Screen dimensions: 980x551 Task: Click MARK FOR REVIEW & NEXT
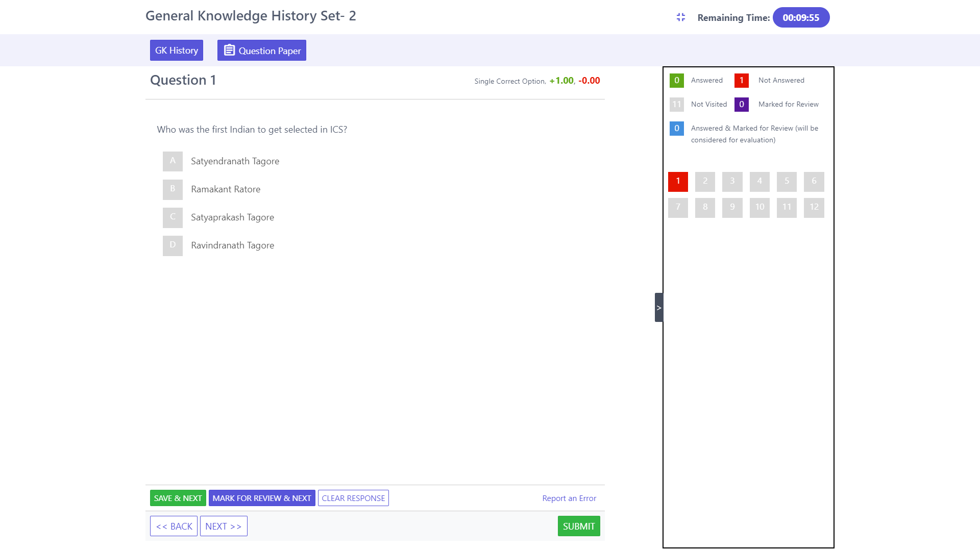tap(261, 498)
